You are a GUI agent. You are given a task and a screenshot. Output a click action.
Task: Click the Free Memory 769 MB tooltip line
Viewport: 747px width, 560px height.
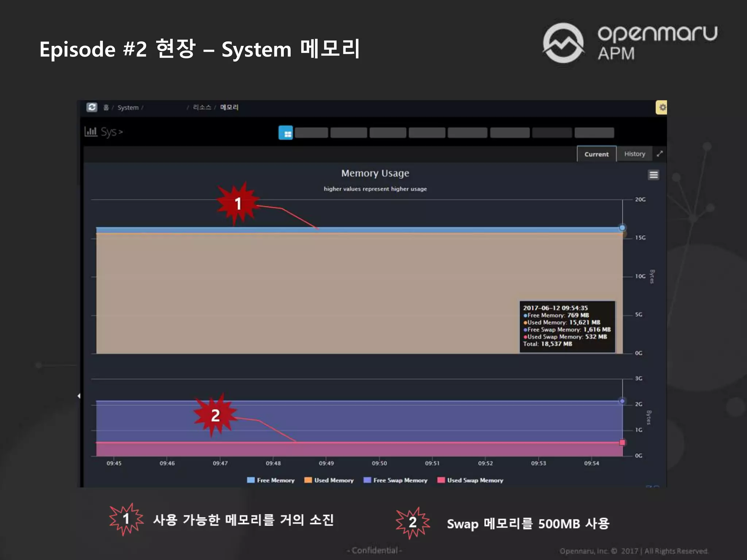[556, 315]
